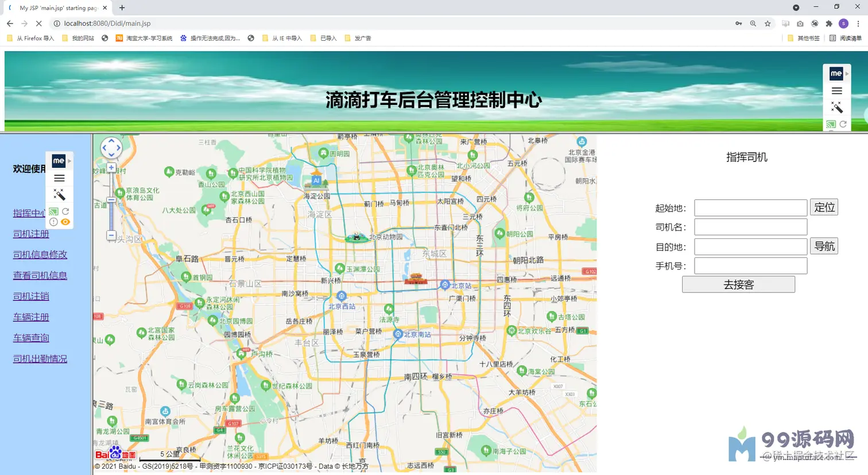868x475 pixels.
Task: Click the 目的地 input field
Action: [x=751, y=247]
